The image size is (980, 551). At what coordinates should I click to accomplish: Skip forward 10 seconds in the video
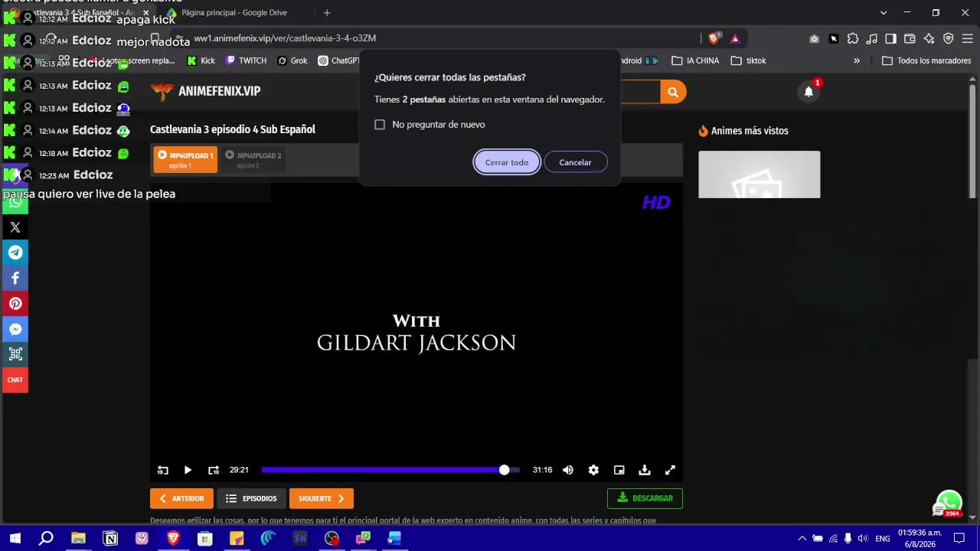tap(214, 470)
